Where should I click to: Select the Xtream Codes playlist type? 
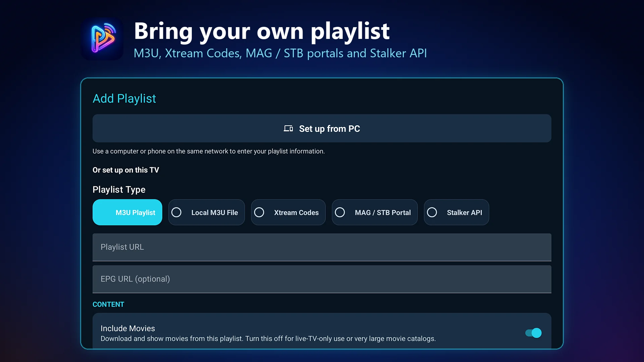288,212
